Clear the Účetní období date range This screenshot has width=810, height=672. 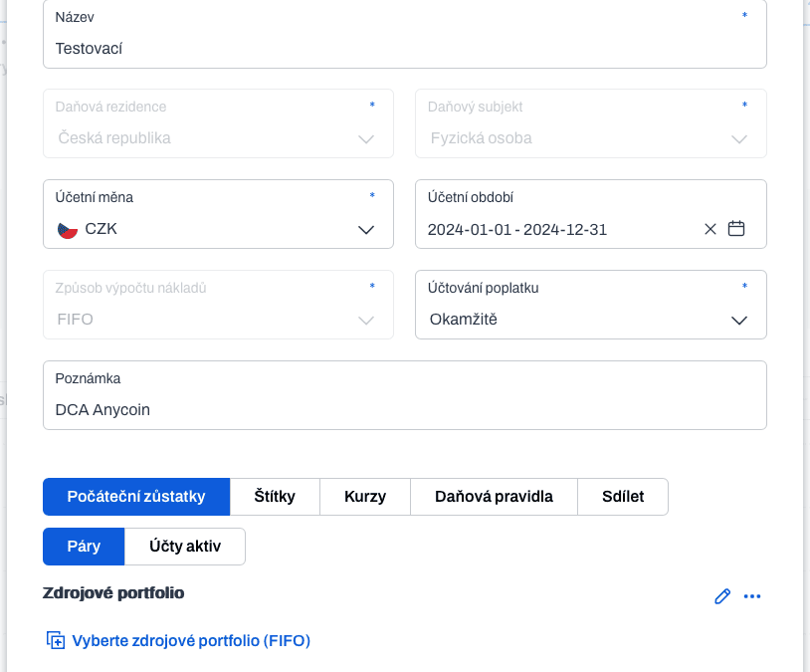click(x=710, y=229)
